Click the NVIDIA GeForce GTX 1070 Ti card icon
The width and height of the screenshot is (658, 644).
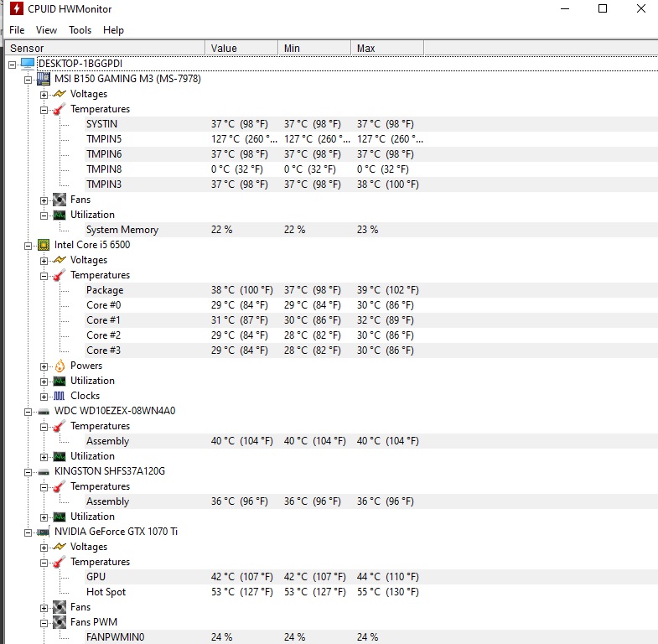pos(44,532)
